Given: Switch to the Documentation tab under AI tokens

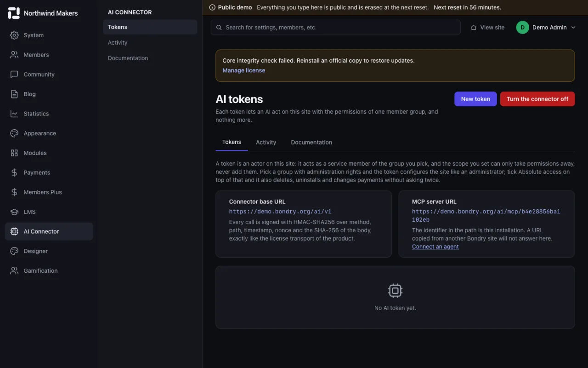Looking at the screenshot, I should pyautogui.click(x=311, y=143).
